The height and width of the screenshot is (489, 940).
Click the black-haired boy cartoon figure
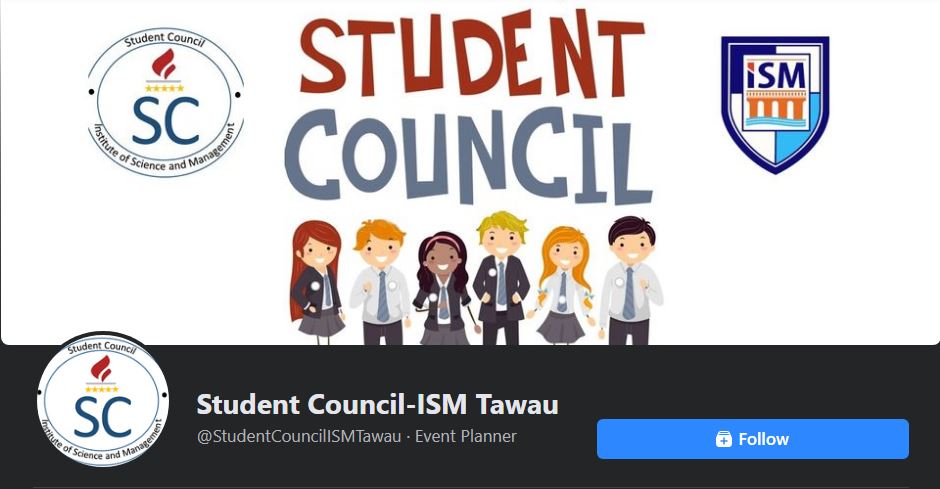click(x=630, y=280)
